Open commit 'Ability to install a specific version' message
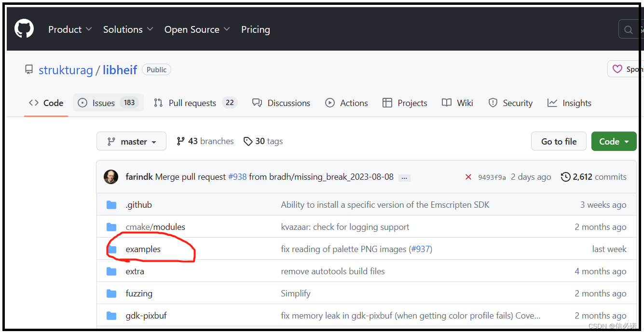 point(385,205)
